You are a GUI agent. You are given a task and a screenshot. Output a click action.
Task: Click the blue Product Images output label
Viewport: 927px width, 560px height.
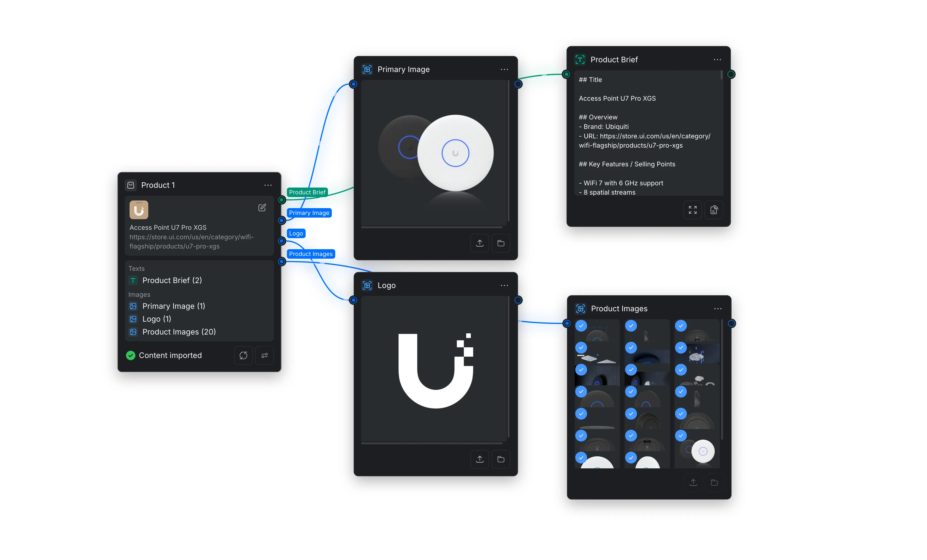pos(311,254)
